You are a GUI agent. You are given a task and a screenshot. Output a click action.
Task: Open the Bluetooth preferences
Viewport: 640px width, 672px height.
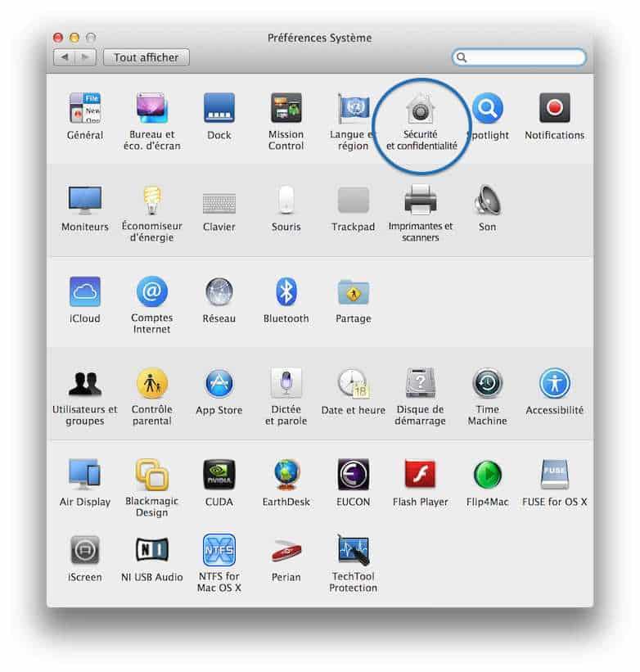tap(286, 291)
